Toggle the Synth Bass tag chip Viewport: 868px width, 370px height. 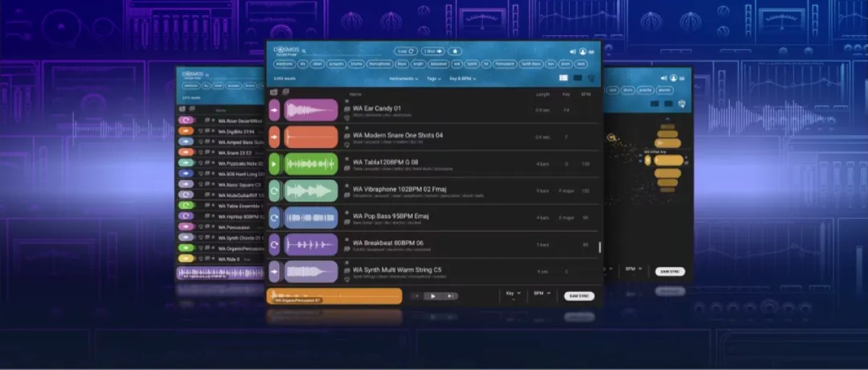tap(531, 64)
